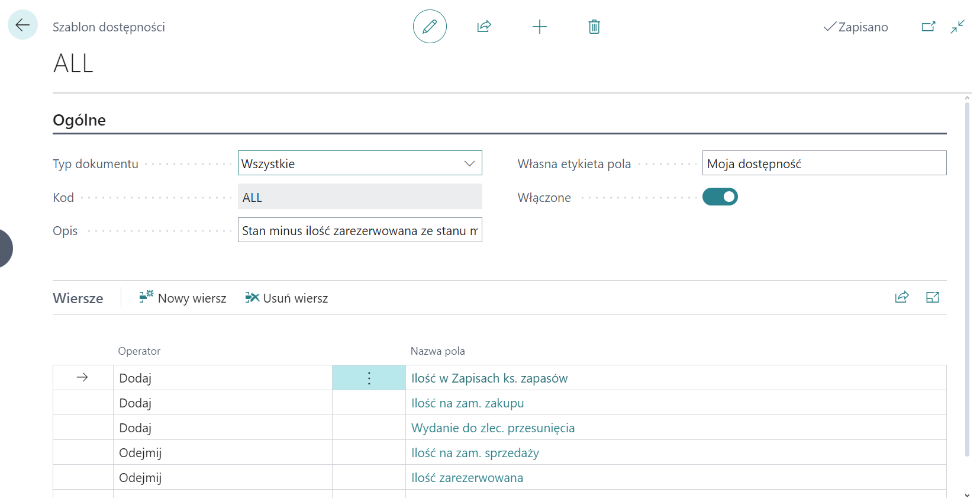The height and width of the screenshot is (498, 980).
Task: Click Szablon dostępności breadcrumb caption
Action: click(x=109, y=27)
